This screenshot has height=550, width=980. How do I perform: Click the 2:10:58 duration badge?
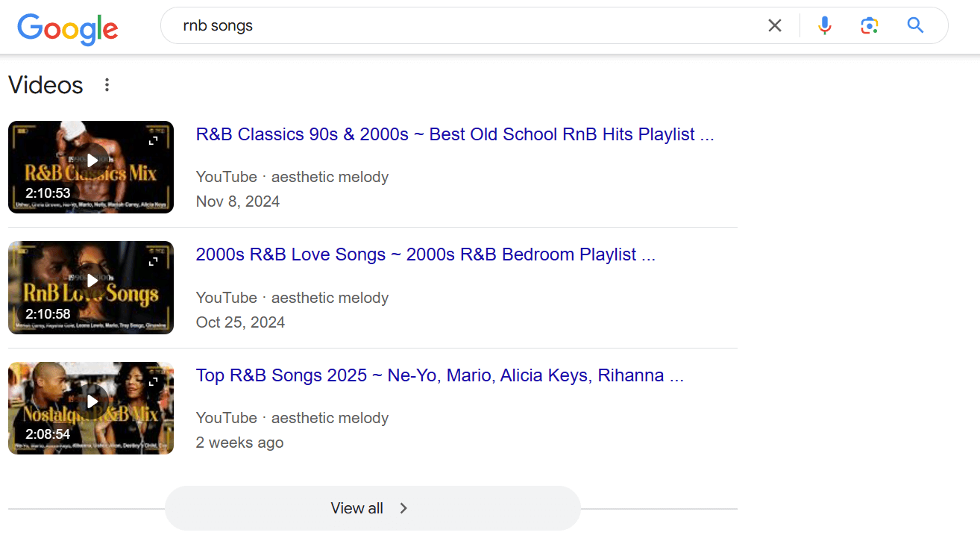[48, 314]
